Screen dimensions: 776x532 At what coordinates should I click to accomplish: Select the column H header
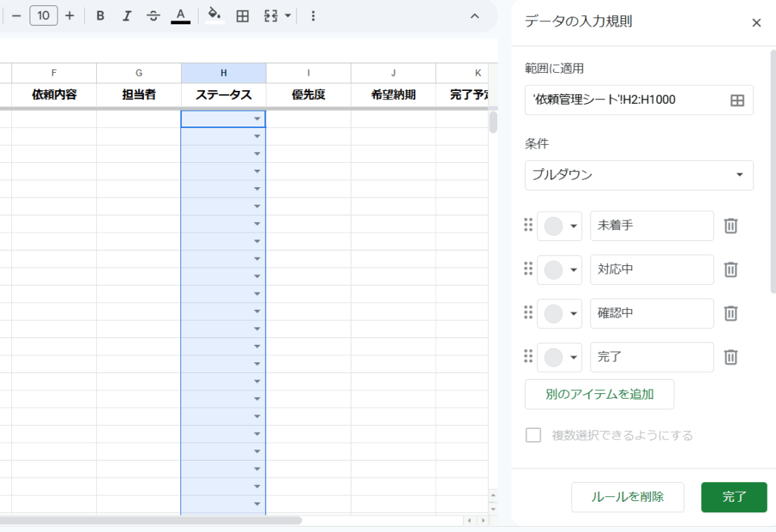click(224, 73)
